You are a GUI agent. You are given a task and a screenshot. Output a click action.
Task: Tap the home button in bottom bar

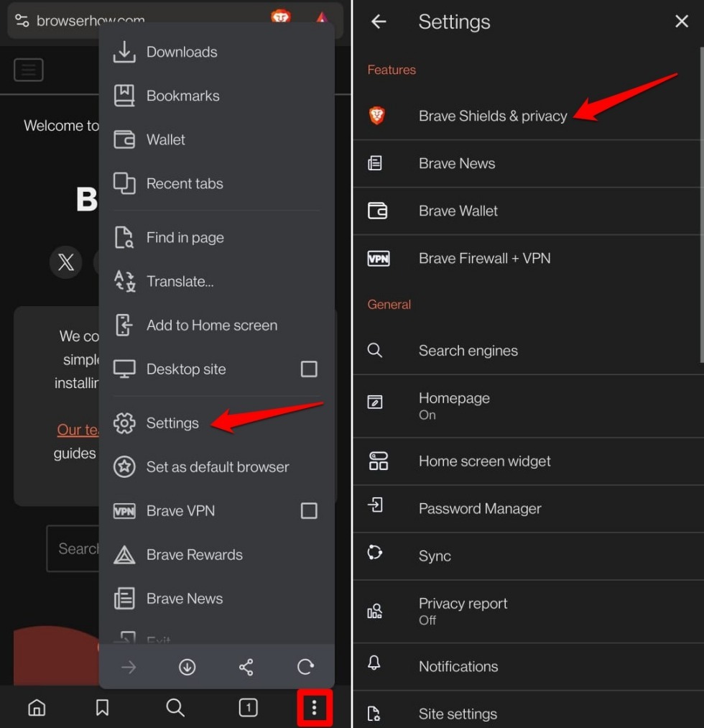point(37,708)
